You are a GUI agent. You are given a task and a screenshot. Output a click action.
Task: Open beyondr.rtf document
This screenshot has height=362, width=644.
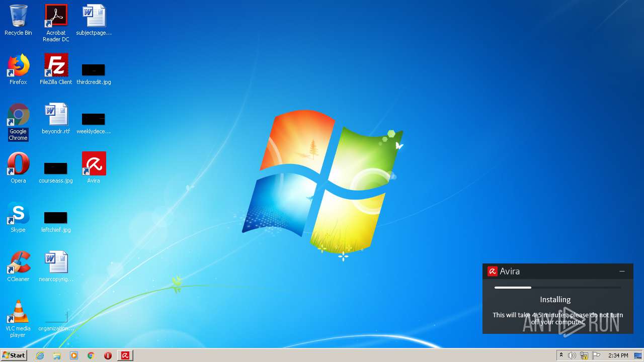(56, 119)
